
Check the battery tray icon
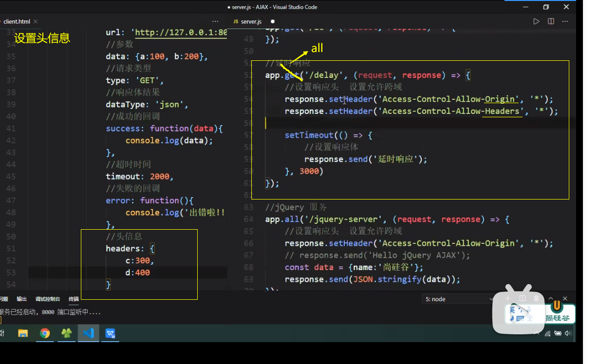[557, 333]
